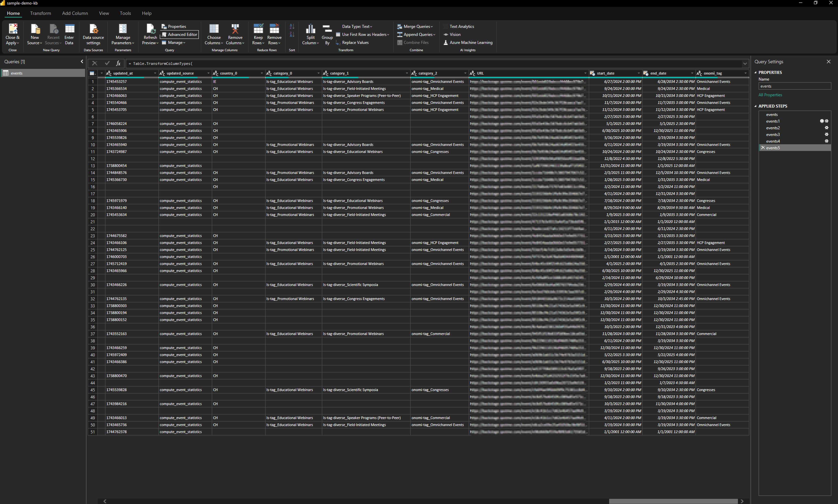Click the formula bar text field
The image size is (838, 504).
(434, 63)
